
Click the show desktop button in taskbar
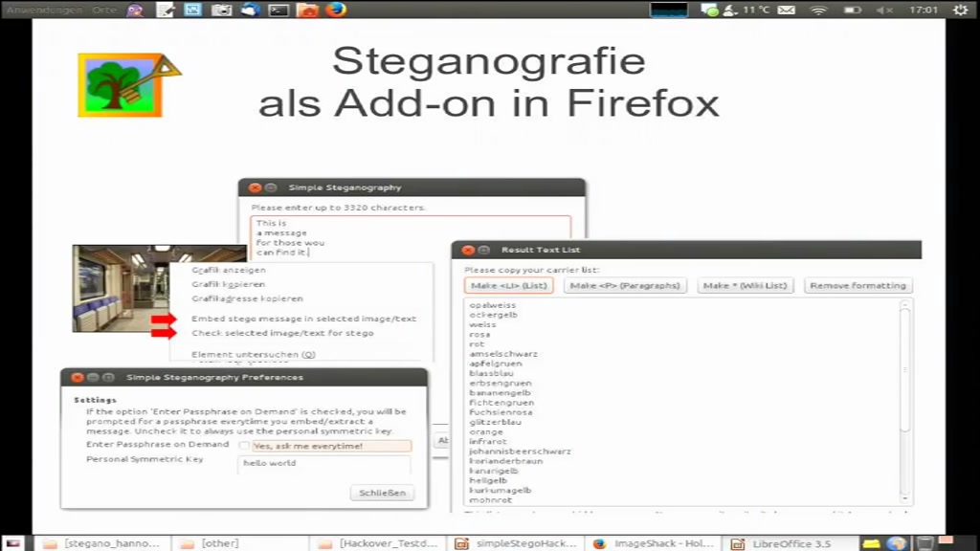[13, 543]
